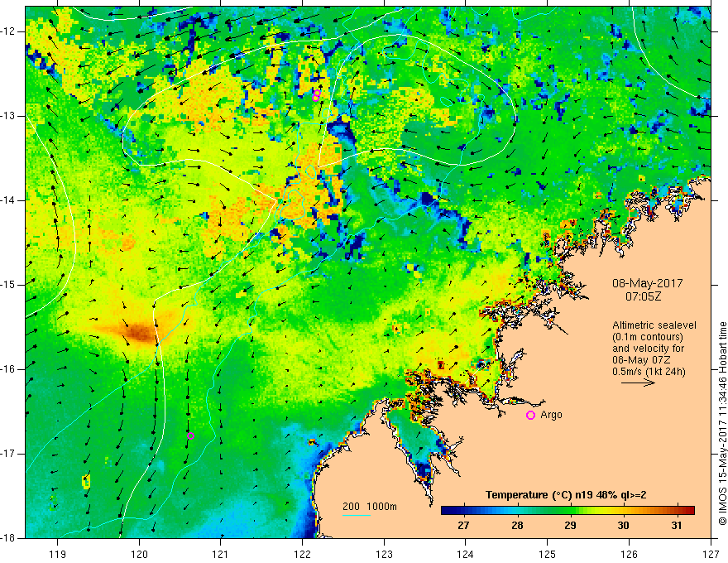
Task: Select the Argo float marker near 17°S
Action: [x=190, y=435]
